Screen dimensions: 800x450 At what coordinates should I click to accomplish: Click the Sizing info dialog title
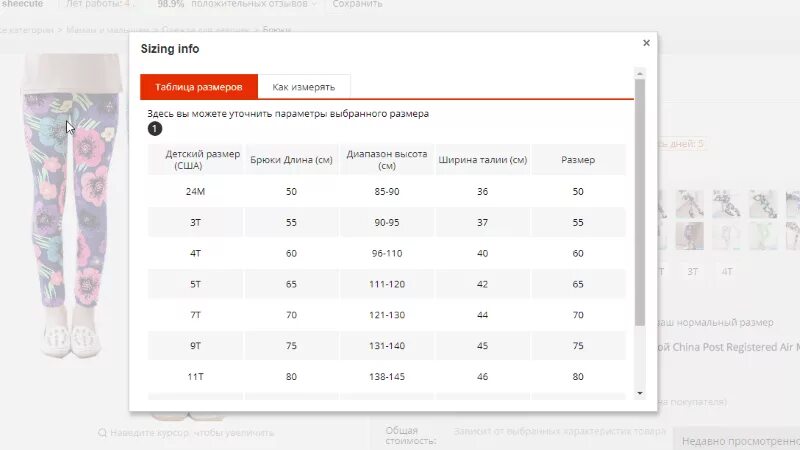pyautogui.click(x=170, y=49)
